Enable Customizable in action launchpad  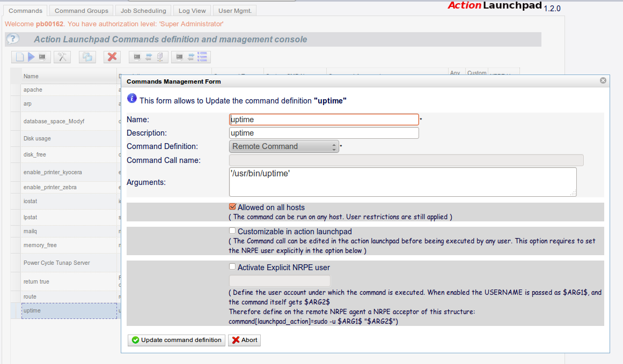click(x=232, y=231)
